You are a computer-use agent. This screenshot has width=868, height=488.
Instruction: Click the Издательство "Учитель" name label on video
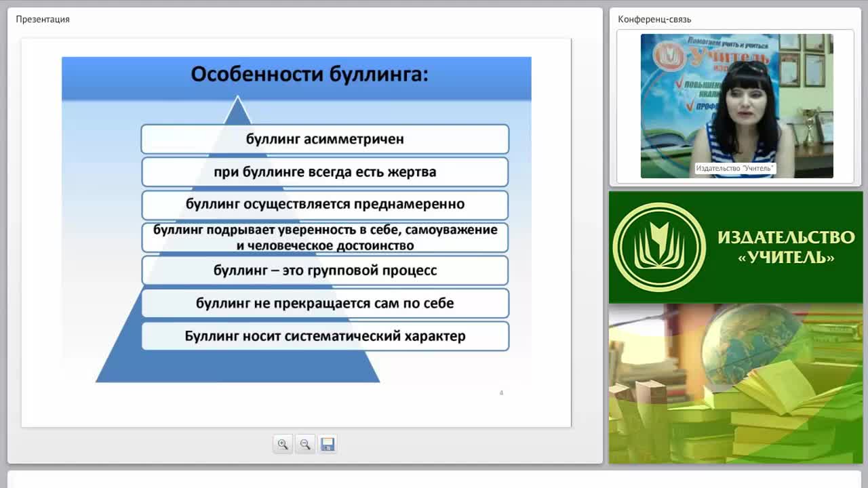pyautogui.click(x=735, y=168)
